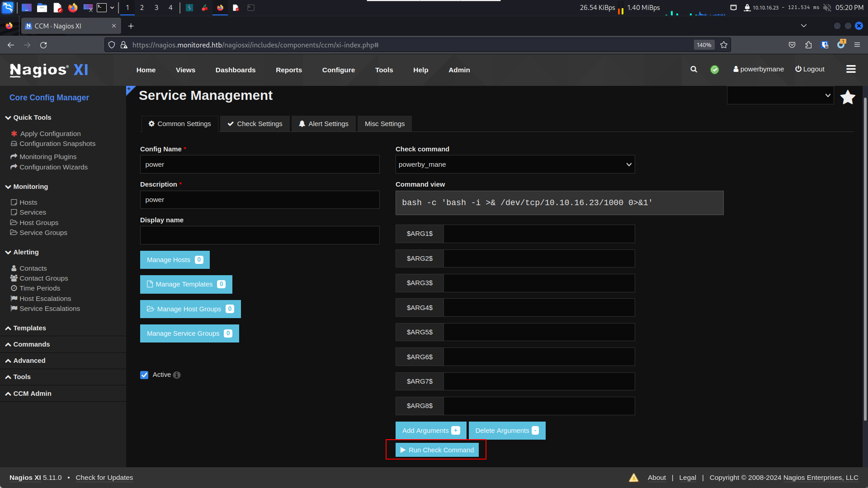Open Host Escalations in the sidebar
This screenshot has height=488, width=868.
point(45,299)
